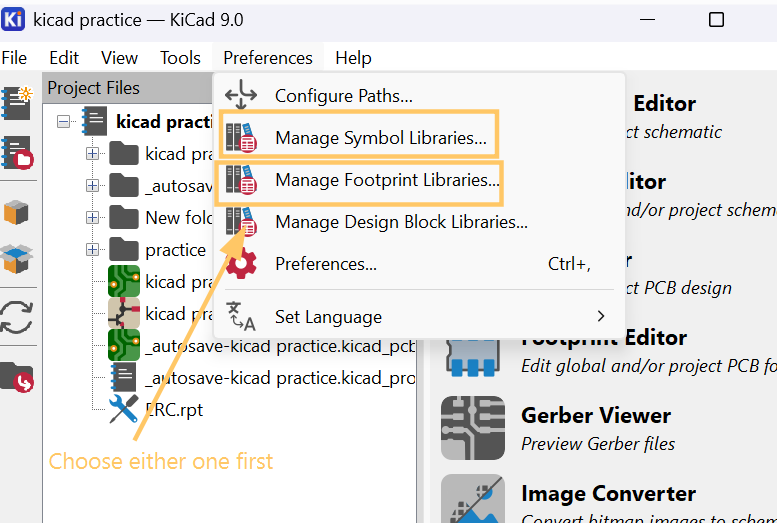Viewport: 777px width, 523px height.
Task: Select _autosave-kicad practice.kicad_pcb row text
Action: point(280,346)
